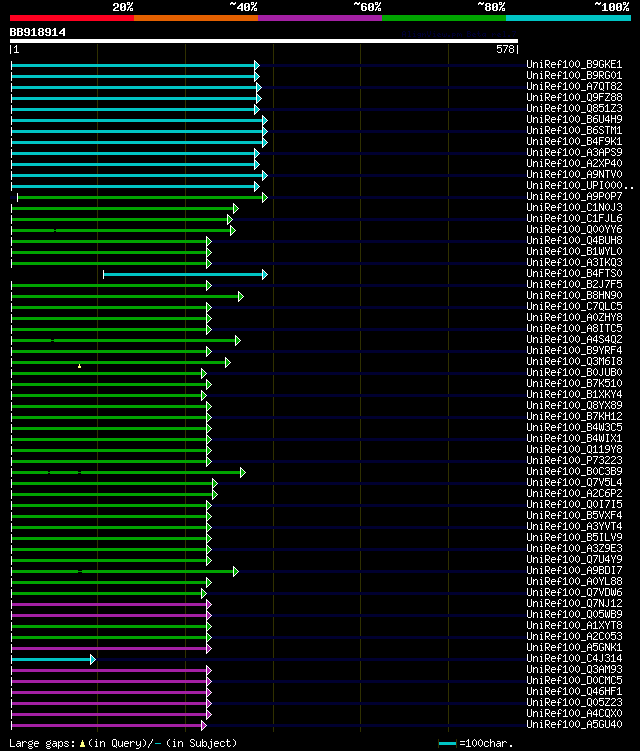Open the UniRef100_Q851Z3 hit label

[x=574, y=108]
